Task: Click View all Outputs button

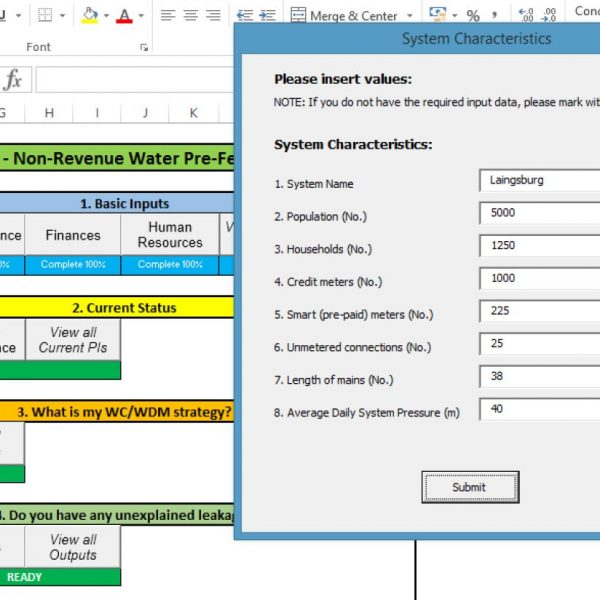Action: pos(73,547)
